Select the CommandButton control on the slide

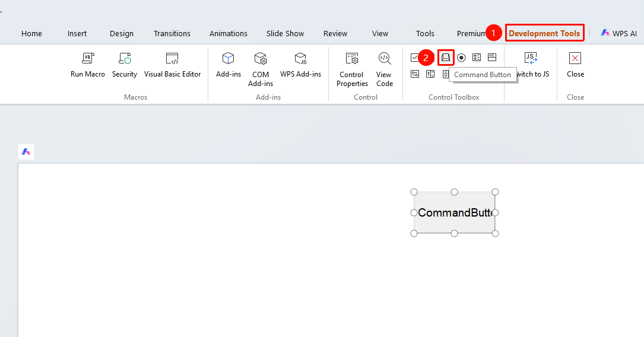point(455,212)
